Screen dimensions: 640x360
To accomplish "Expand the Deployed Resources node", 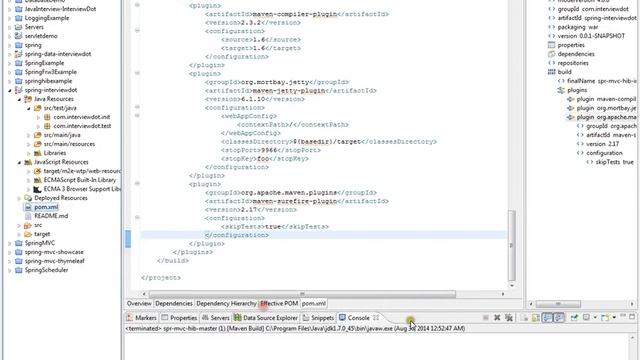I will (x=19, y=198).
